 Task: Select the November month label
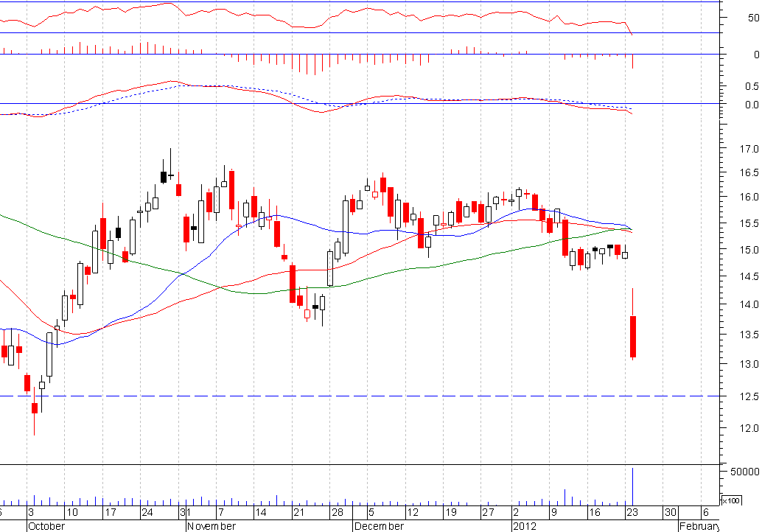212,526
